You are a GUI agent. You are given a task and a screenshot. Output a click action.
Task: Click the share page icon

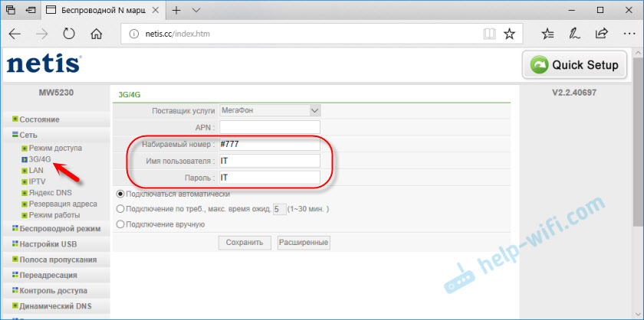tap(602, 34)
